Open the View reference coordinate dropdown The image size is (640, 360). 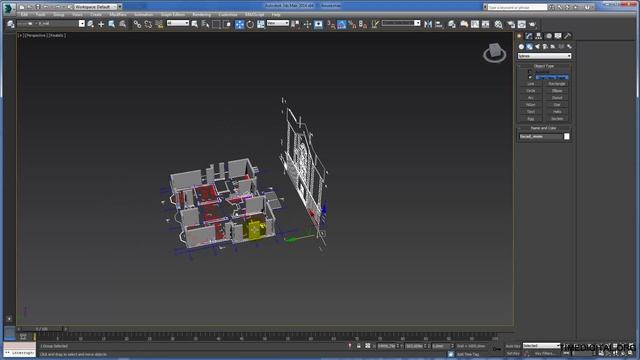tap(278, 23)
